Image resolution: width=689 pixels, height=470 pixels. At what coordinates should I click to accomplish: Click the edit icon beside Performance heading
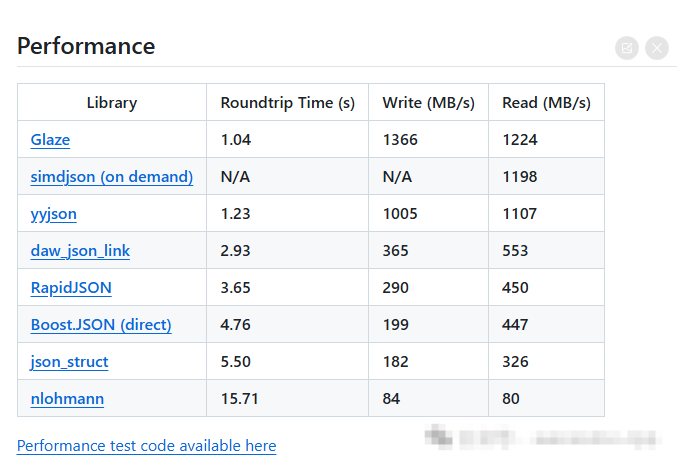point(627,48)
